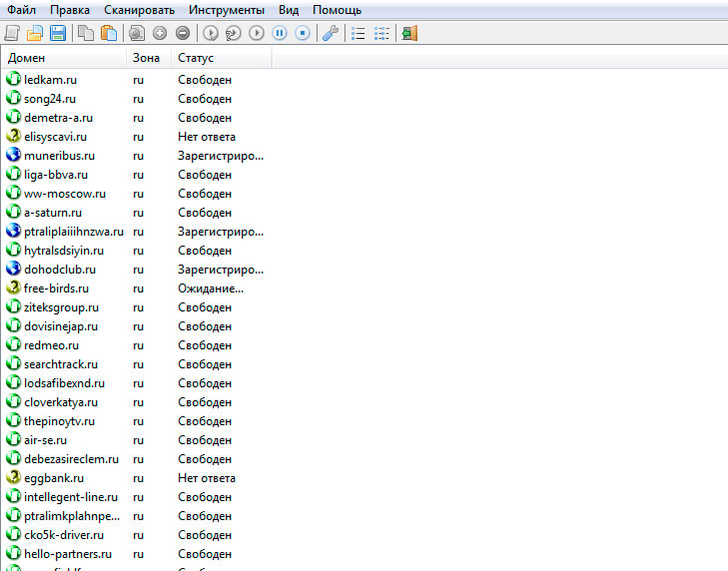Click the ru zone cell of dohodclub.ru
Image resolution: width=728 pixels, height=571 pixels.
[139, 270]
